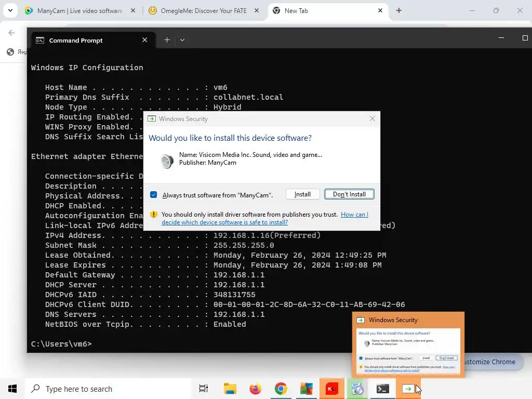
Task: Open a new Chrome tab
Action: 398,11
